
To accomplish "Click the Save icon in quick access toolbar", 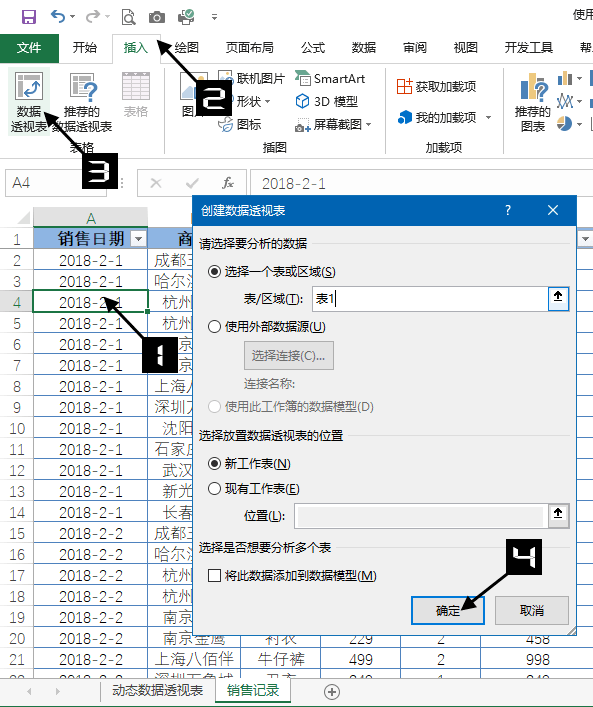I will coord(29,17).
